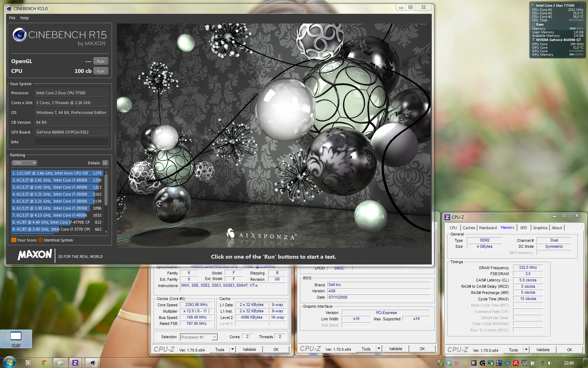Open the Windows Start menu orb
The width and height of the screenshot is (588, 368).
click(x=9, y=363)
